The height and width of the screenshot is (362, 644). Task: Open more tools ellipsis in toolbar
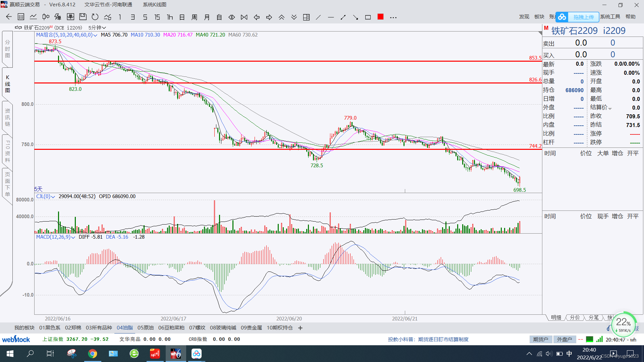[393, 17]
